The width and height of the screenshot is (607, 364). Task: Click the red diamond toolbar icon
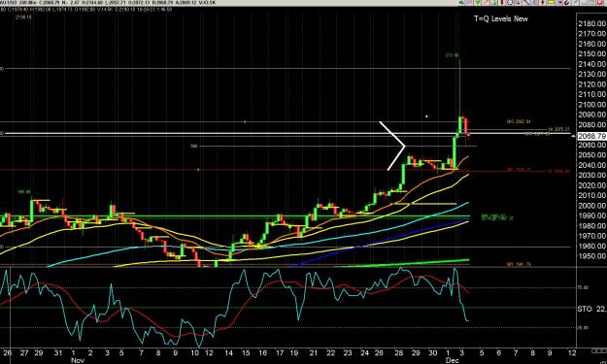542,2
